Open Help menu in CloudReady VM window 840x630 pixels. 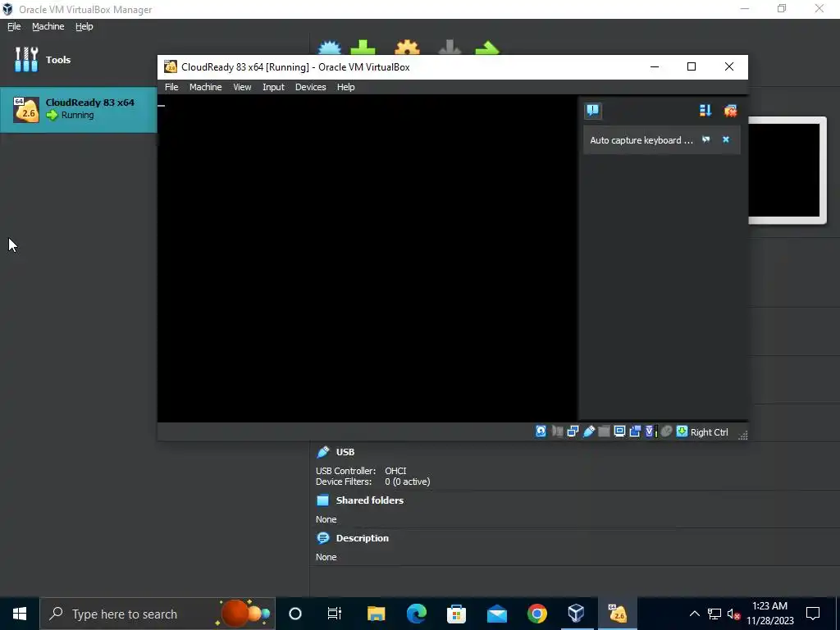(x=345, y=87)
